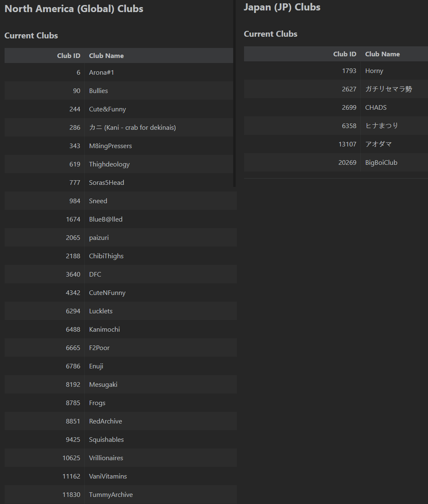This screenshot has width=428, height=504.
Task: Click club ID 8192 cell
Action: click(45, 384)
